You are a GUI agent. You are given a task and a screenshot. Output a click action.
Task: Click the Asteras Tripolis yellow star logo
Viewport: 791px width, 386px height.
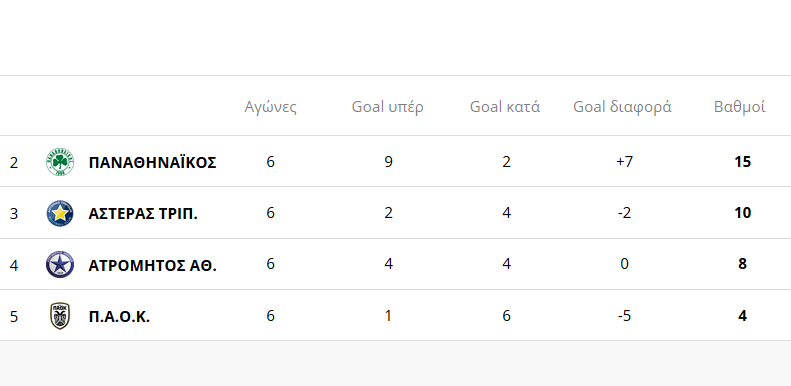[60, 213]
